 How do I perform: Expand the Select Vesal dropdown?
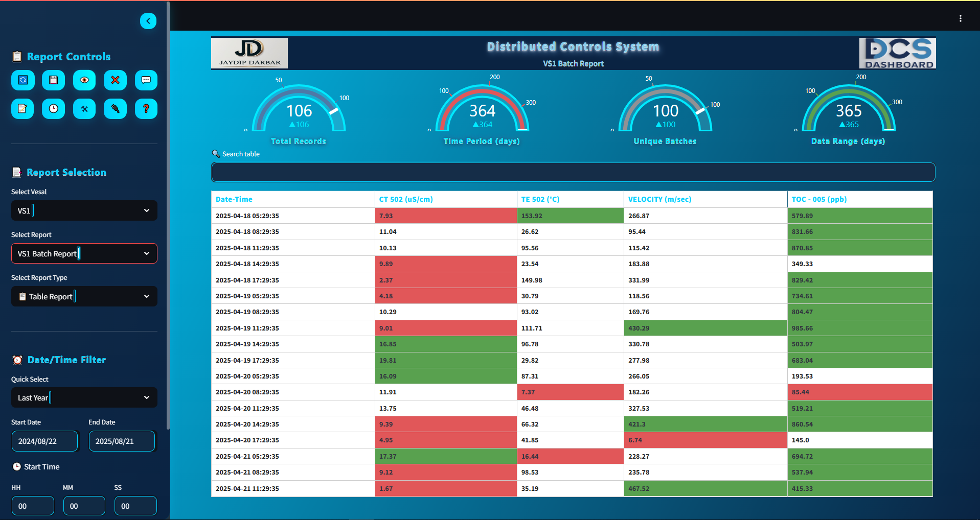point(84,210)
